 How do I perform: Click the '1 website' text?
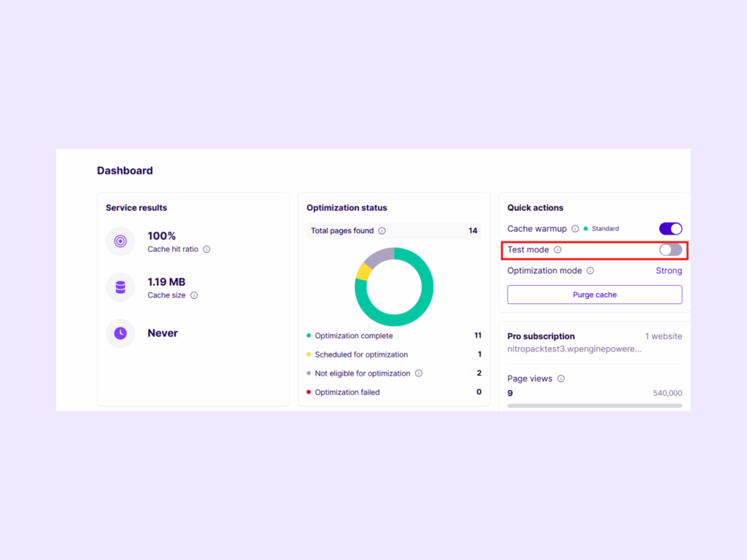click(x=663, y=336)
